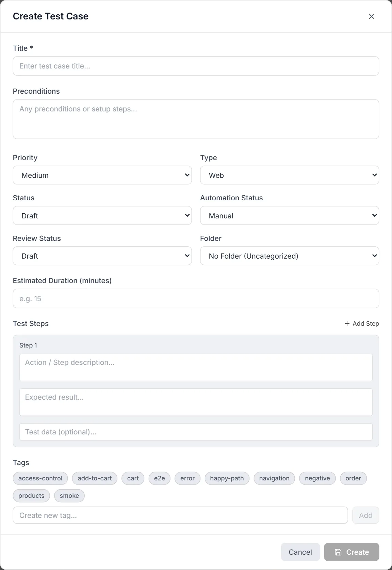Open the Type dropdown showing Web
This screenshot has width=392, height=570.
(290, 175)
